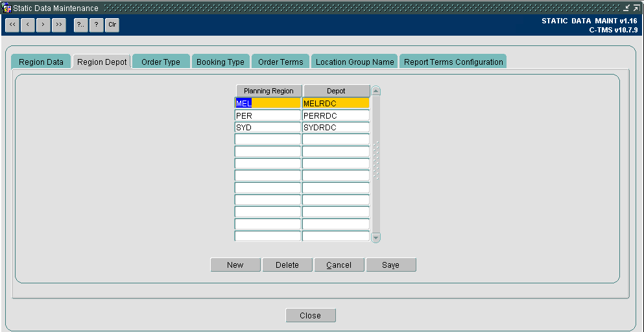Viewport: 644px width, 332px height.
Task: Open the Location Group Name tab
Action: point(355,62)
